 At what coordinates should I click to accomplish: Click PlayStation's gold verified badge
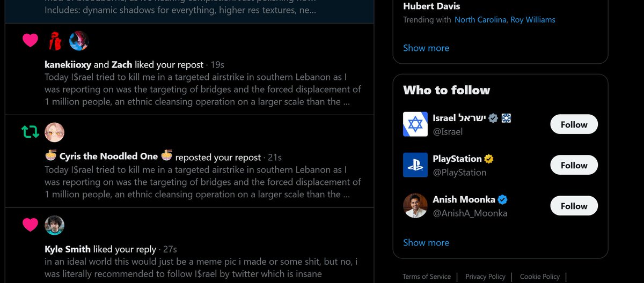tap(489, 159)
